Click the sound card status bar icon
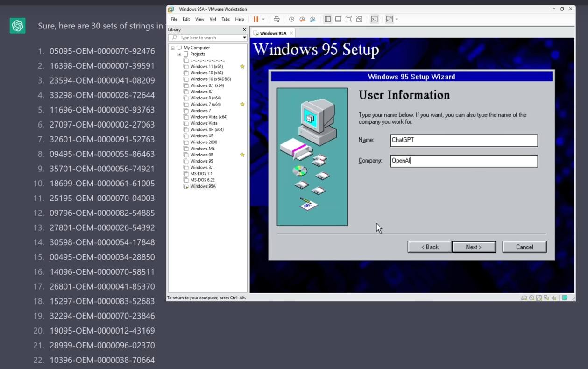588x369 pixels. pos(554,298)
